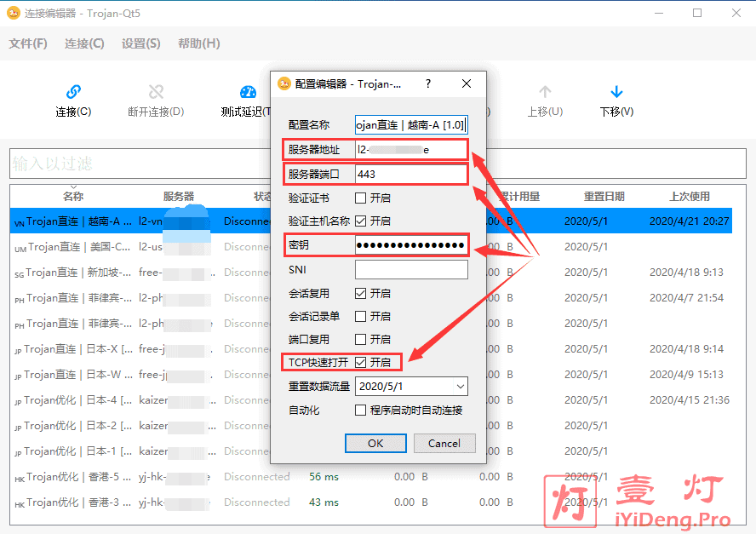Screen dimensions: 756x534
Task: Click the 43 ms latency cell
Action: (x=324, y=502)
